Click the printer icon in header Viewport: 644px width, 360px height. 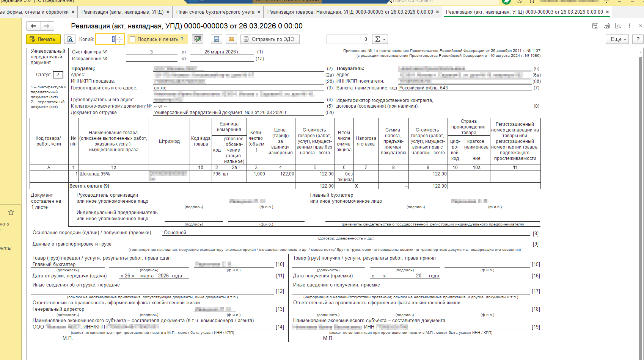606,26
